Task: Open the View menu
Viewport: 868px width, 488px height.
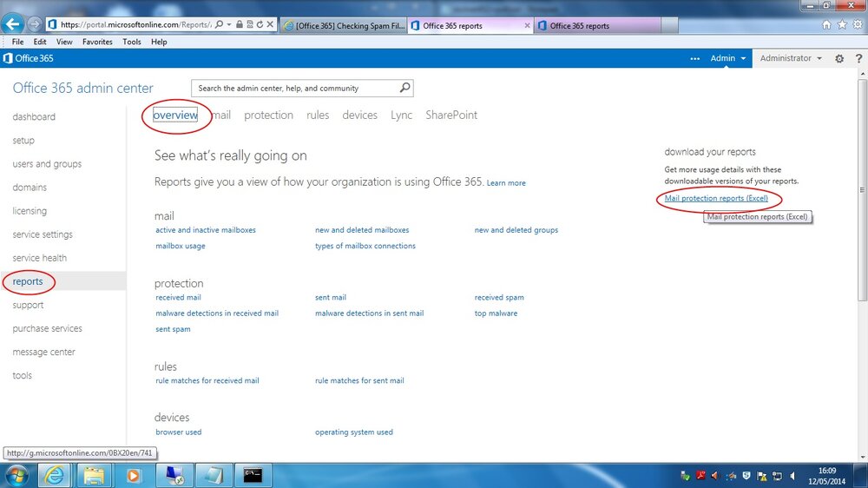Action: pyautogui.click(x=64, y=42)
